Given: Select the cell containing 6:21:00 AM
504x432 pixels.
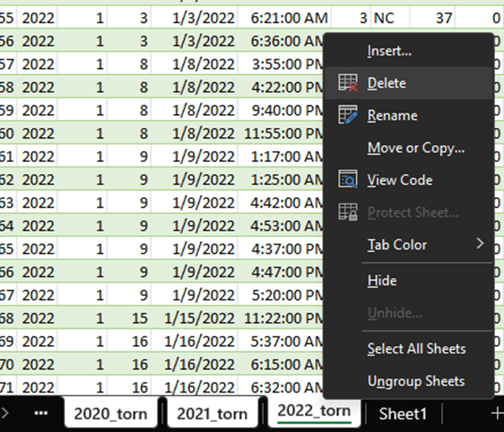Looking at the screenshot, I should (x=284, y=18).
